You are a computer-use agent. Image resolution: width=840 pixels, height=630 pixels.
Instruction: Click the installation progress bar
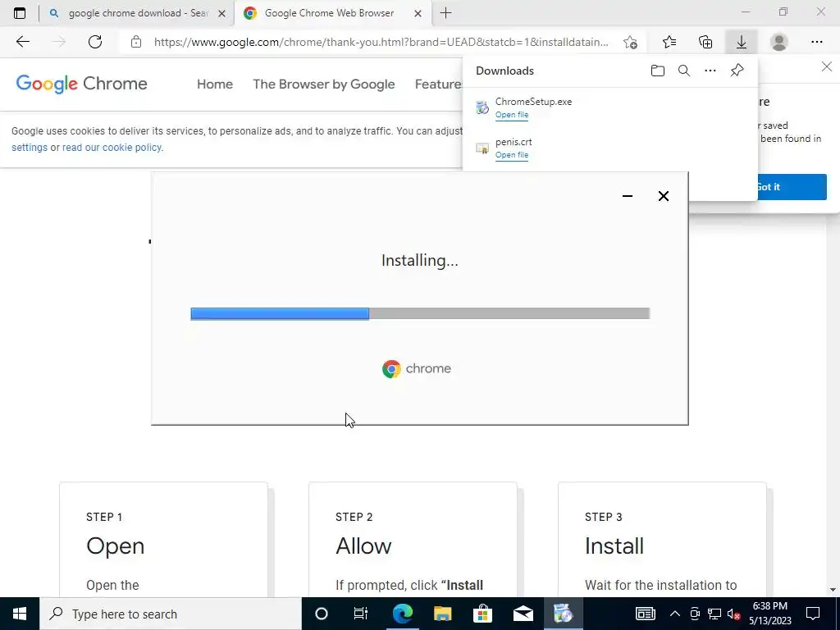pos(420,313)
